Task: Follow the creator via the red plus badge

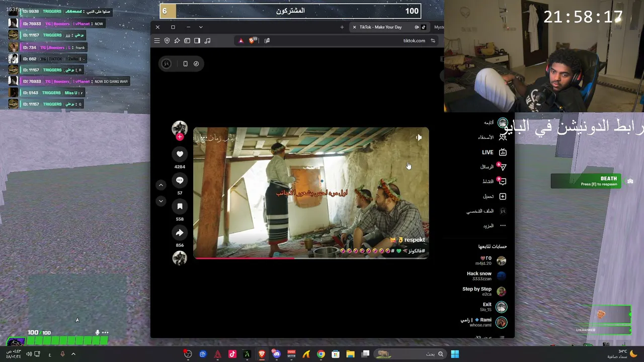Action: [x=180, y=137]
